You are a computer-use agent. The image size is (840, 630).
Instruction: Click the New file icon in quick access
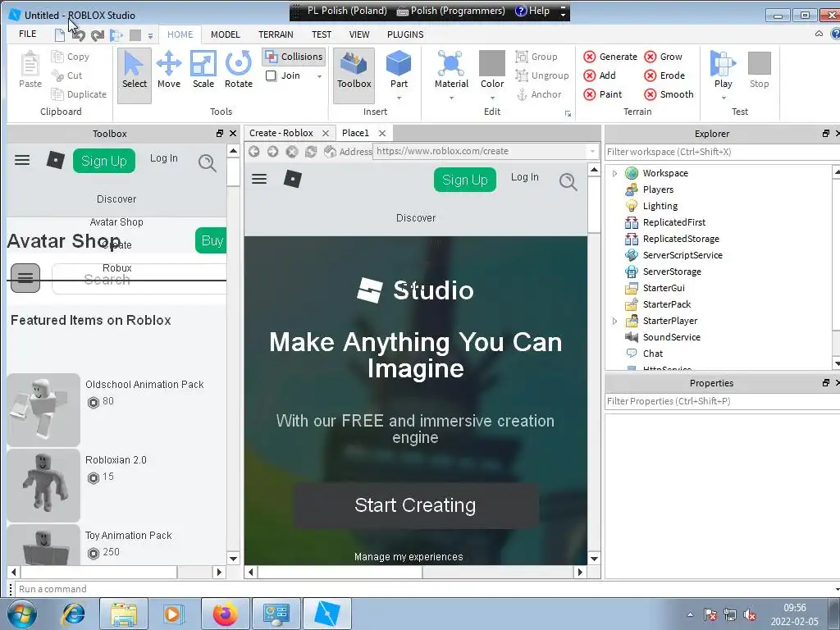pyautogui.click(x=59, y=35)
